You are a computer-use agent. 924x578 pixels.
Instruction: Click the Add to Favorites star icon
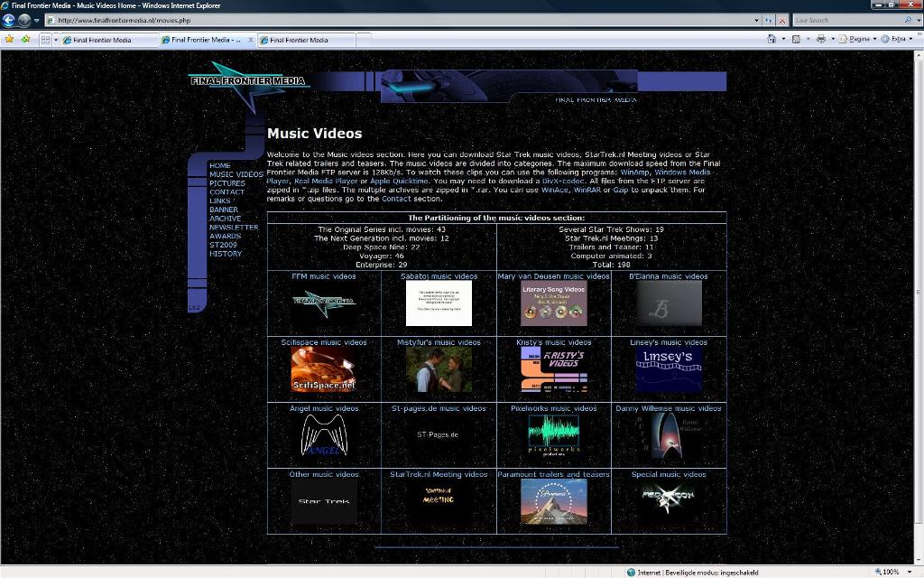coord(25,39)
